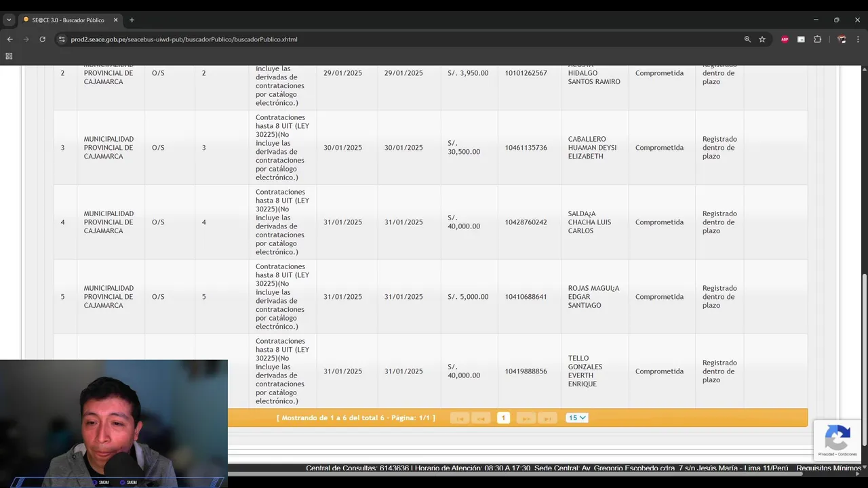Click browser back arrow

(x=10, y=39)
